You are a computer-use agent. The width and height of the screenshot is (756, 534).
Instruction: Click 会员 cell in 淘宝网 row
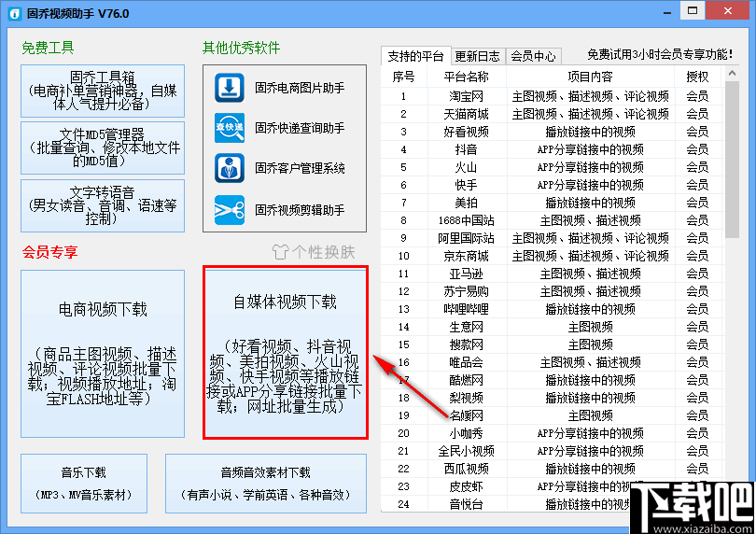[x=697, y=96]
